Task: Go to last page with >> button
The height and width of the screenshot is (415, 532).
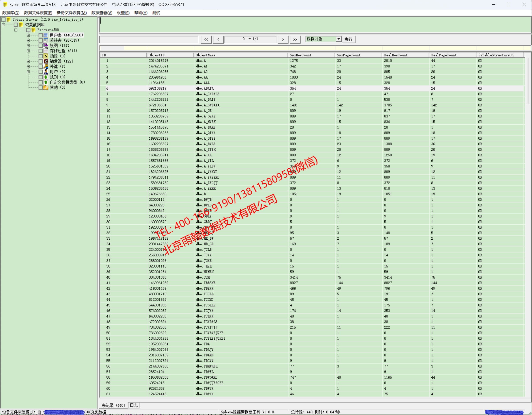Action: pyautogui.click(x=295, y=39)
